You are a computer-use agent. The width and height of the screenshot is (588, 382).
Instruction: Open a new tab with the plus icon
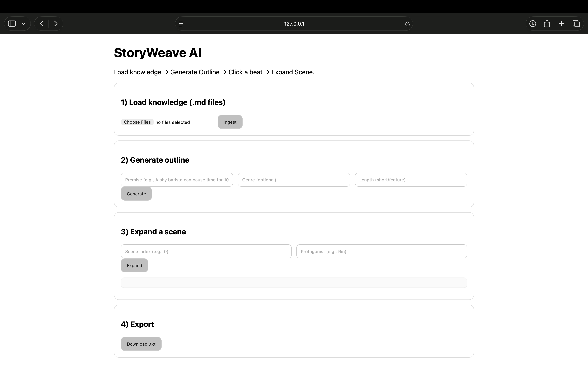pyautogui.click(x=562, y=24)
